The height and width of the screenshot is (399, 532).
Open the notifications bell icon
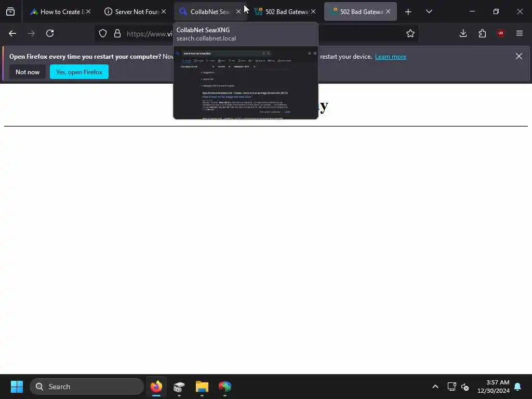(518, 387)
